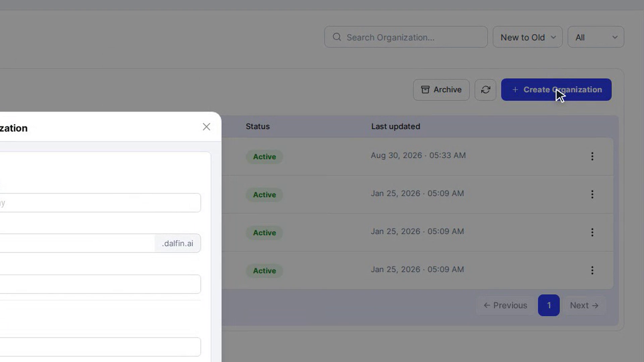
Task: Click the .dalfin.ai domain suffix
Action: click(x=178, y=243)
